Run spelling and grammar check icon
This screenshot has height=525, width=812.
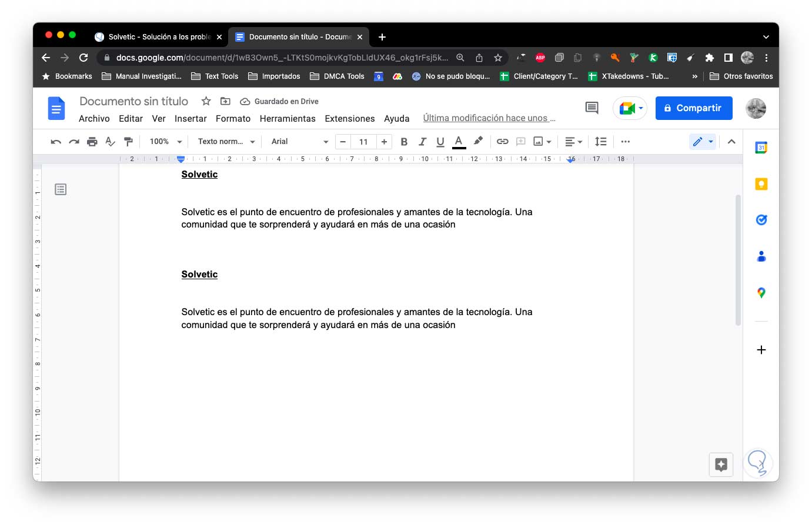tap(110, 142)
